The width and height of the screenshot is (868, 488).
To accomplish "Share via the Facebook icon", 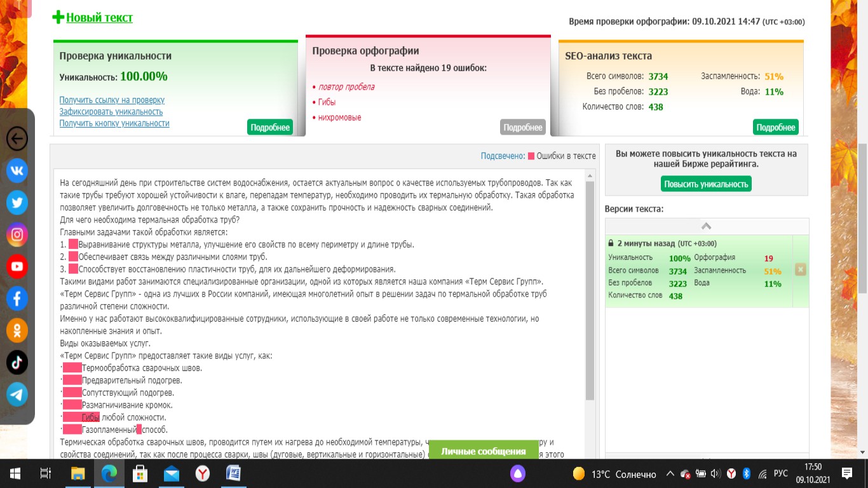I will 17,298.
